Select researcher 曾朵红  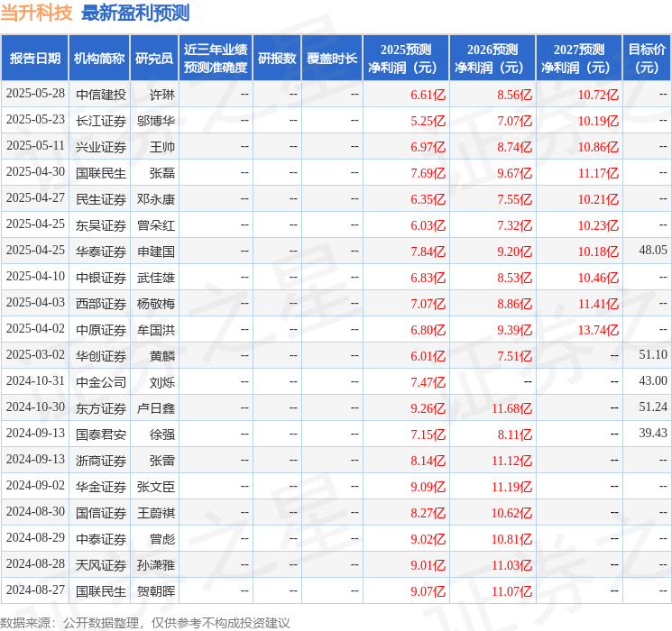pos(156,225)
